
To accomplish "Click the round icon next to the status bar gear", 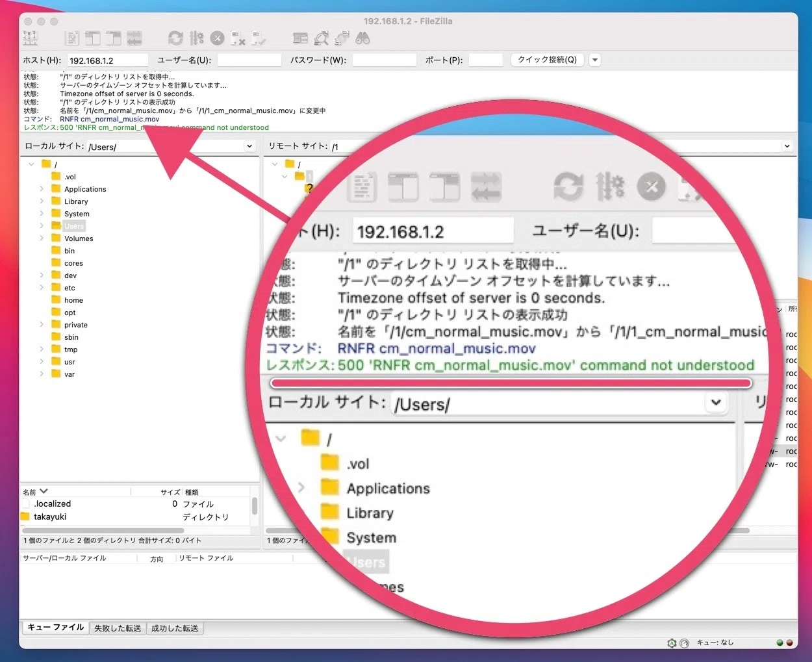I will (x=684, y=643).
